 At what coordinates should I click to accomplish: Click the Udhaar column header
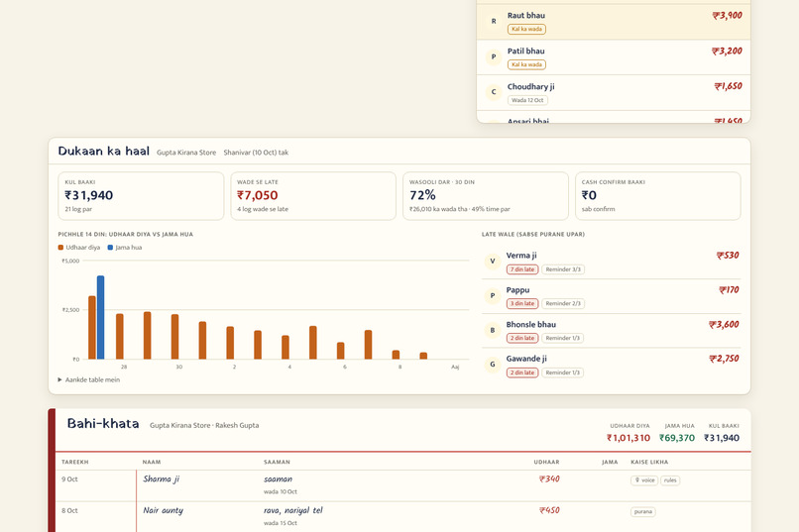pos(546,463)
